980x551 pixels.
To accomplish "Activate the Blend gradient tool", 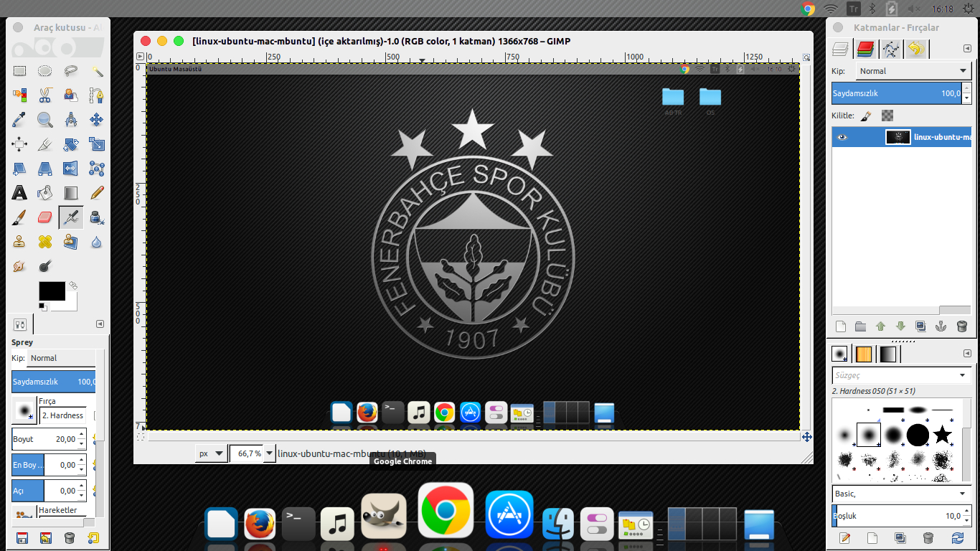I will click(71, 192).
